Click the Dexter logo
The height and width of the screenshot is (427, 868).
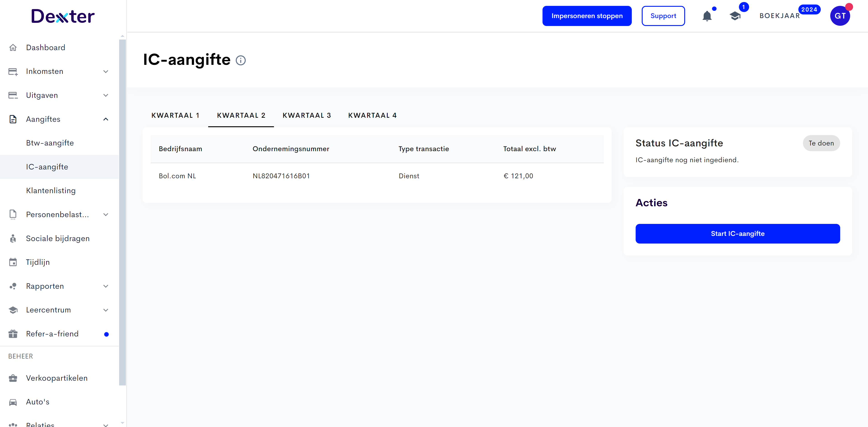tap(63, 16)
